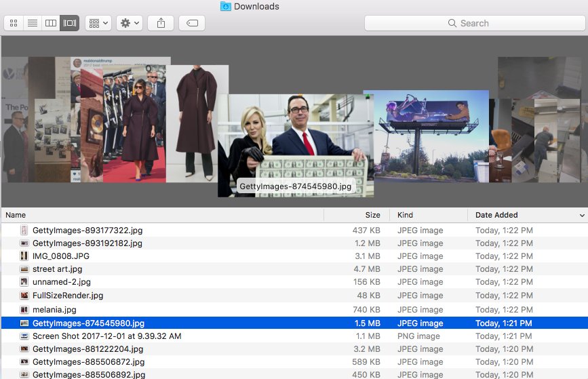The width and height of the screenshot is (588, 379).
Task: Sort by the Size column header
Action: pos(357,215)
